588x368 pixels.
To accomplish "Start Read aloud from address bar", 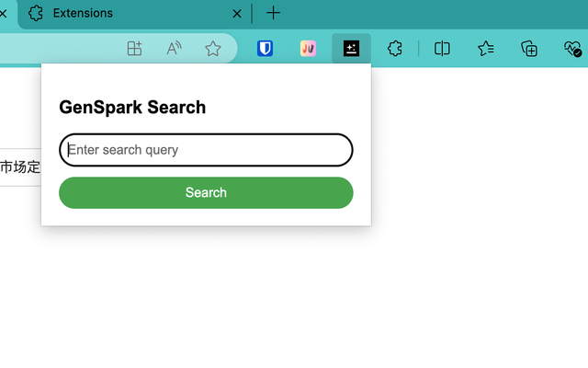I will click(174, 49).
